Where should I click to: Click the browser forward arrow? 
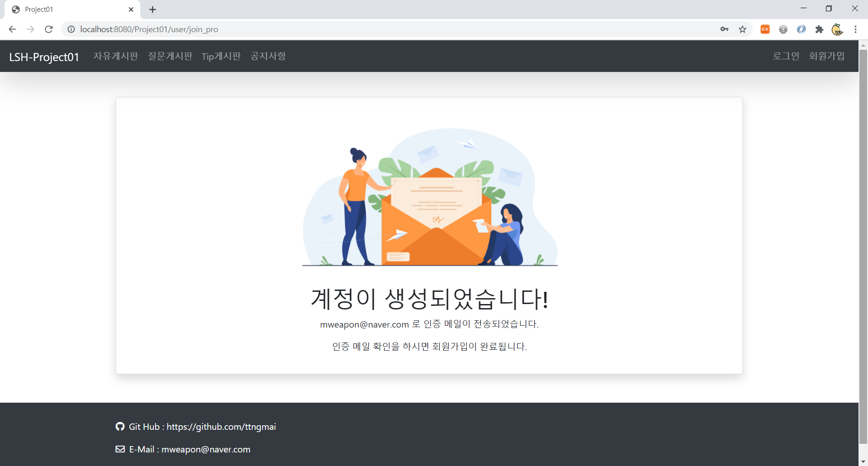[x=30, y=29]
